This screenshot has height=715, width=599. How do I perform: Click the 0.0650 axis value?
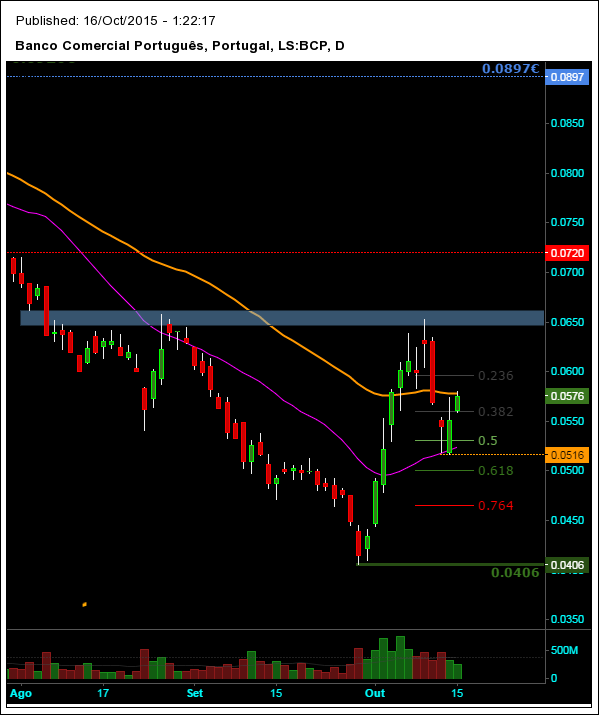567,322
